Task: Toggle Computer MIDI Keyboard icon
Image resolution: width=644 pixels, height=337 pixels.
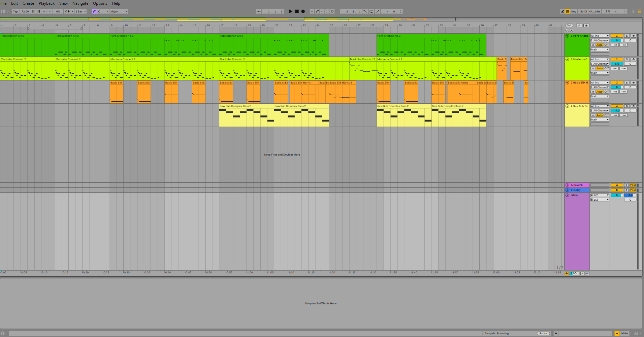Action: click(568, 11)
